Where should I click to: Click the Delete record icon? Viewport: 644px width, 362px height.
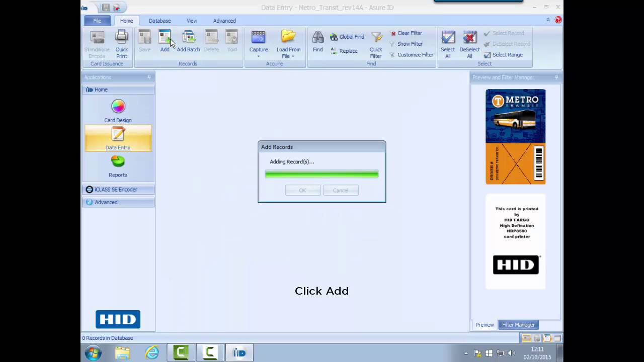pos(211,37)
